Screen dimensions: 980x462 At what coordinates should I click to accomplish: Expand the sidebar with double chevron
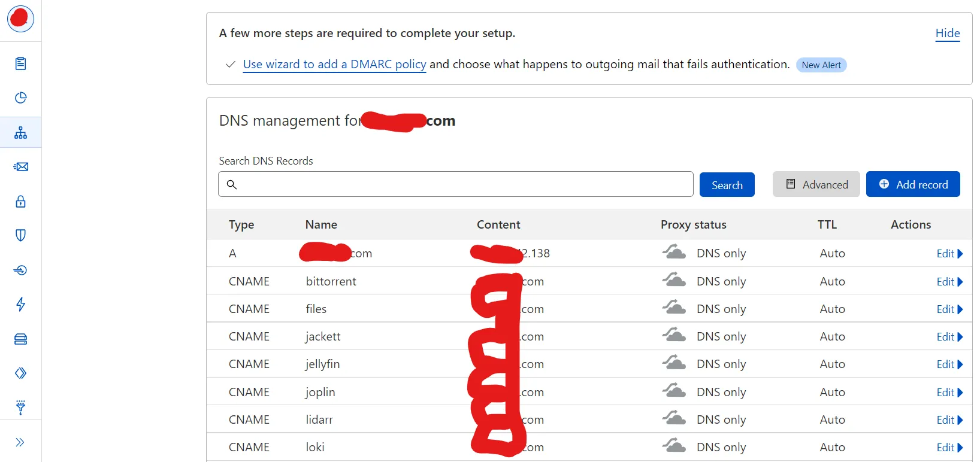(20, 442)
